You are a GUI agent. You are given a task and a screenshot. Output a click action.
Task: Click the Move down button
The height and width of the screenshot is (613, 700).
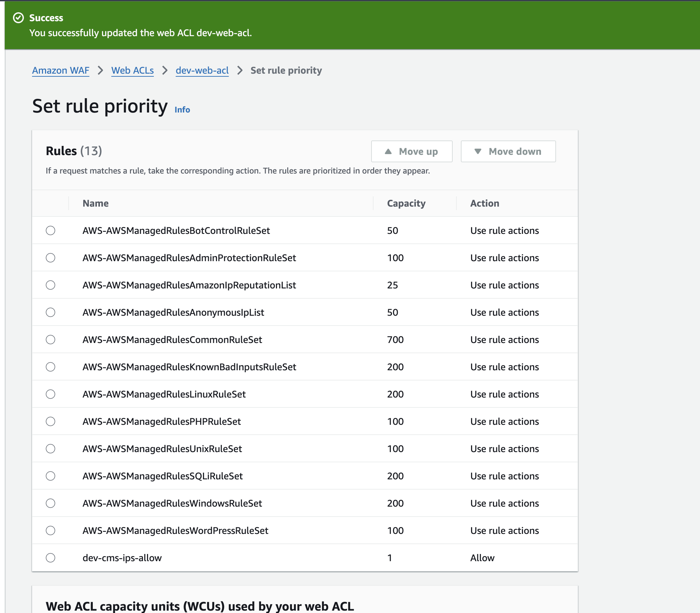(x=508, y=151)
